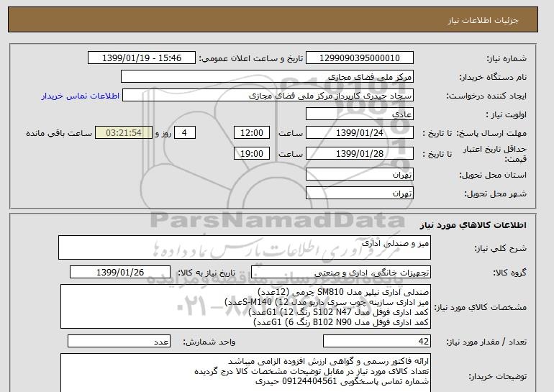This screenshot has width=554, height=392.
Task: Click the note line تعداد کالای مورد نیاز
Action: click(312, 372)
